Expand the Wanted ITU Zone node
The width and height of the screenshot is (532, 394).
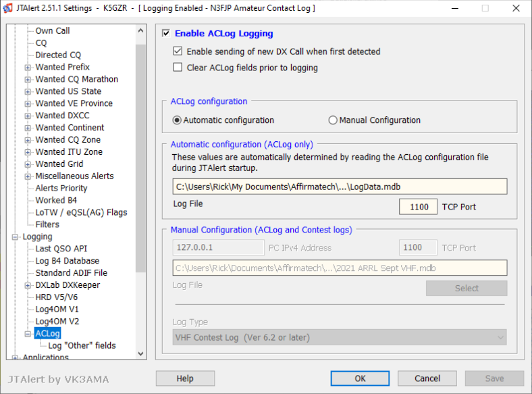pyautogui.click(x=28, y=152)
